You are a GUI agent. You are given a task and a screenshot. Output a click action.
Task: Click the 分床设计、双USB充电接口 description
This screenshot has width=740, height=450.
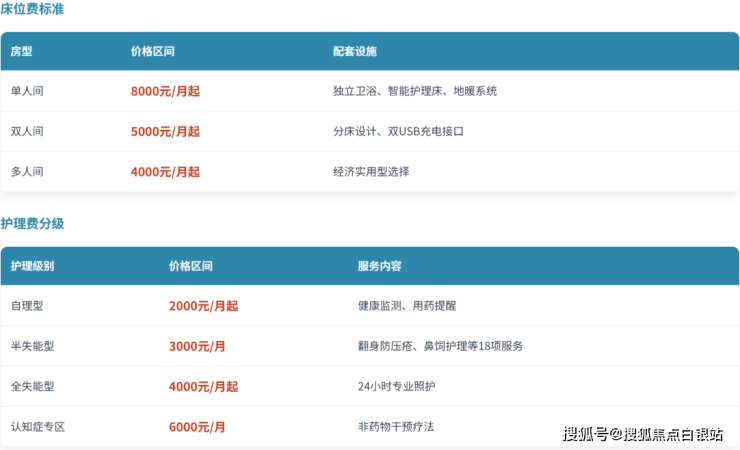399,131
